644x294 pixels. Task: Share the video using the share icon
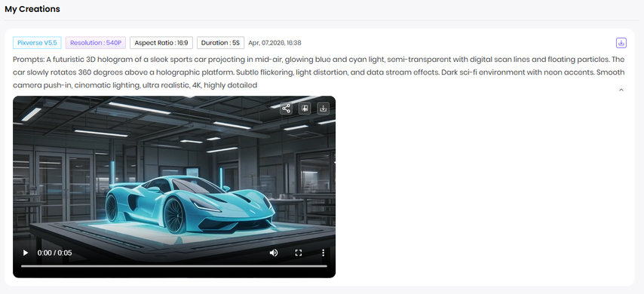[287, 109]
